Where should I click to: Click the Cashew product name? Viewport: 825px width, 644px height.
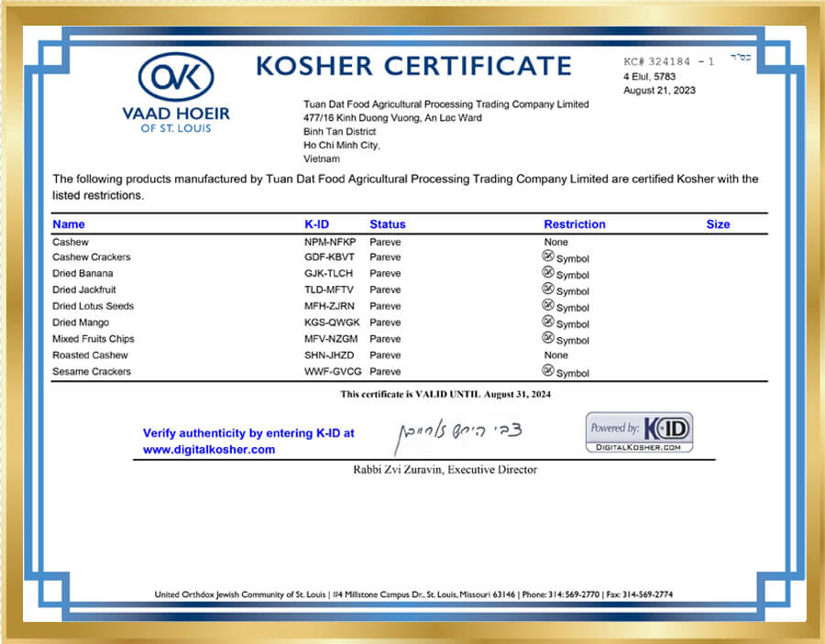tap(71, 242)
